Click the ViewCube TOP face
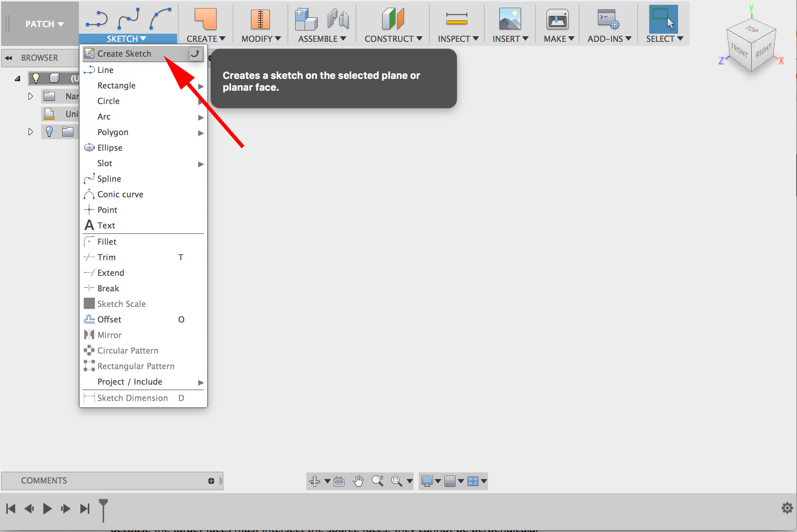This screenshot has height=532, width=797. click(x=751, y=29)
